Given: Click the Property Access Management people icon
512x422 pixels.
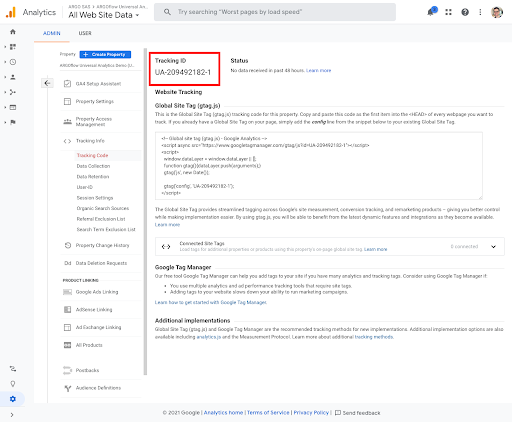Looking at the screenshot, I should (x=67, y=121).
